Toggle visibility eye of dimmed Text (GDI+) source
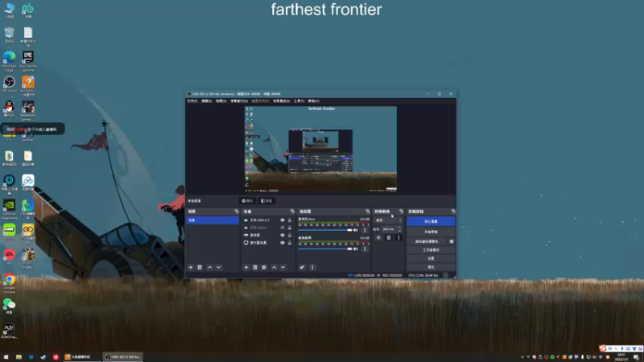644x362 pixels. click(283, 228)
